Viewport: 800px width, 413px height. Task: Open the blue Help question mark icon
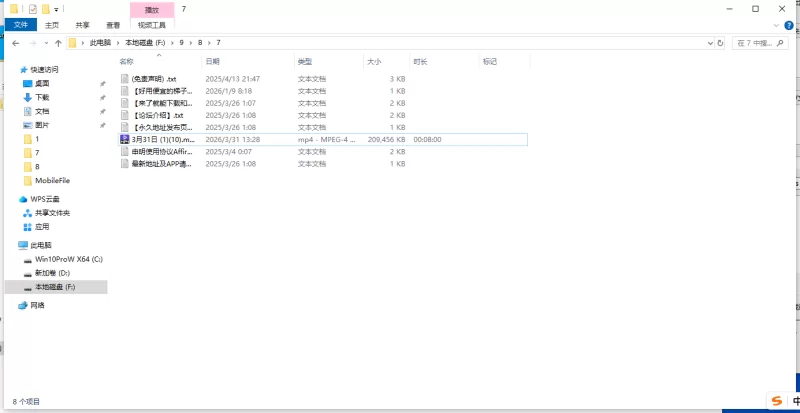point(791,24)
